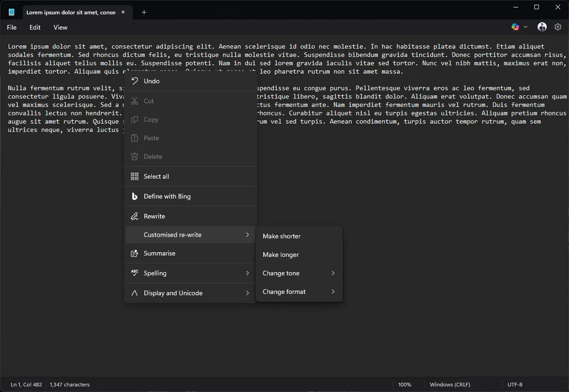Click the Define with Bing icon
Viewport: 569px width, 392px height.
[x=134, y=196]
